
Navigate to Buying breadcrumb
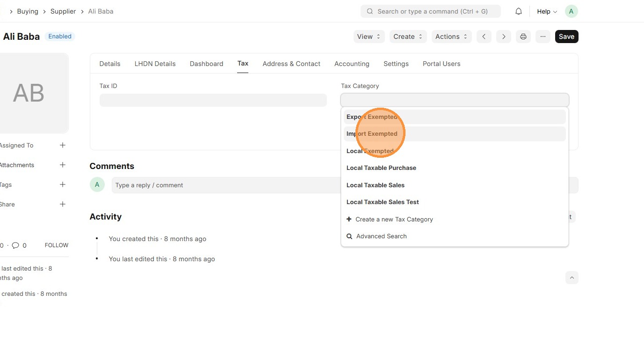28,11
